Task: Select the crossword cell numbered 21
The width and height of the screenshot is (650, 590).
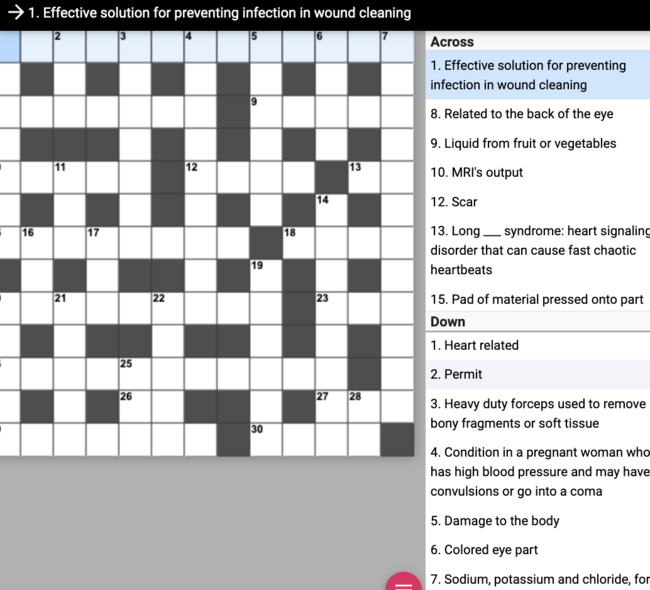Action: click(69, 307)
